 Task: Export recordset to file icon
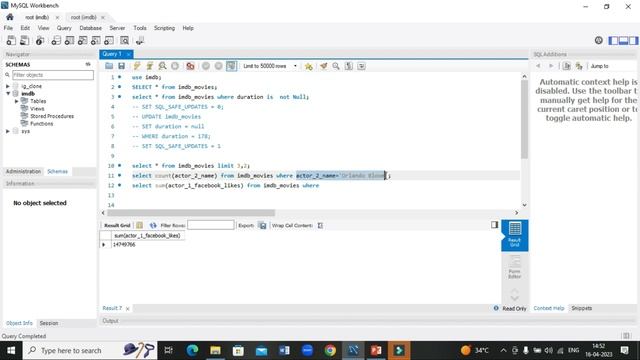[x=262, y=225]
